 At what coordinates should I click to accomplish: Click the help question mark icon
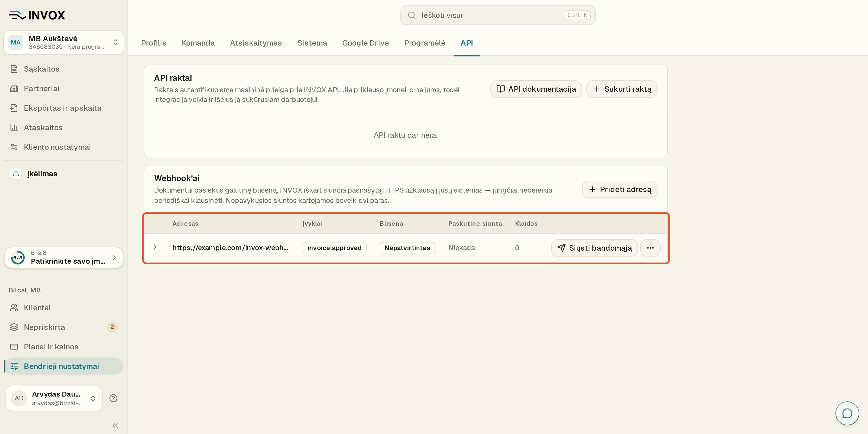coord(113,398)
